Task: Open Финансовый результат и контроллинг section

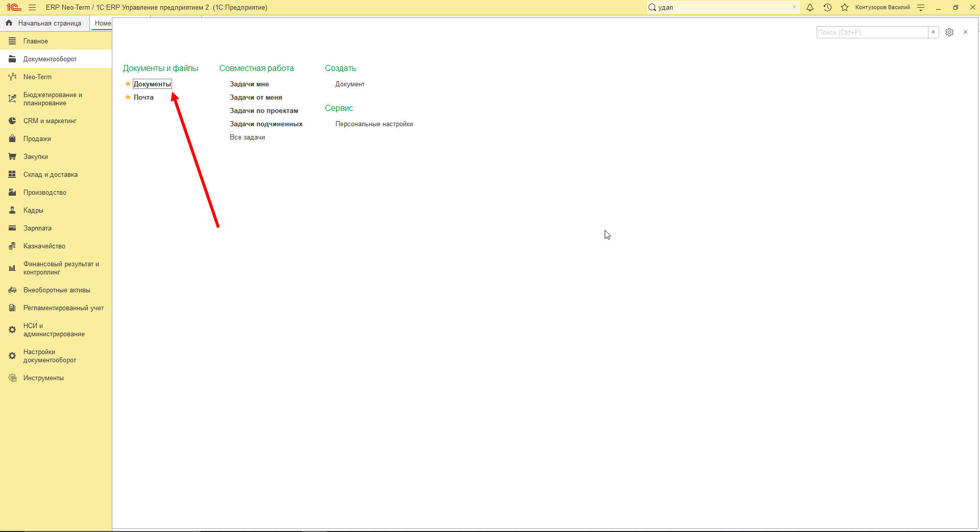Action: point(56,268)
